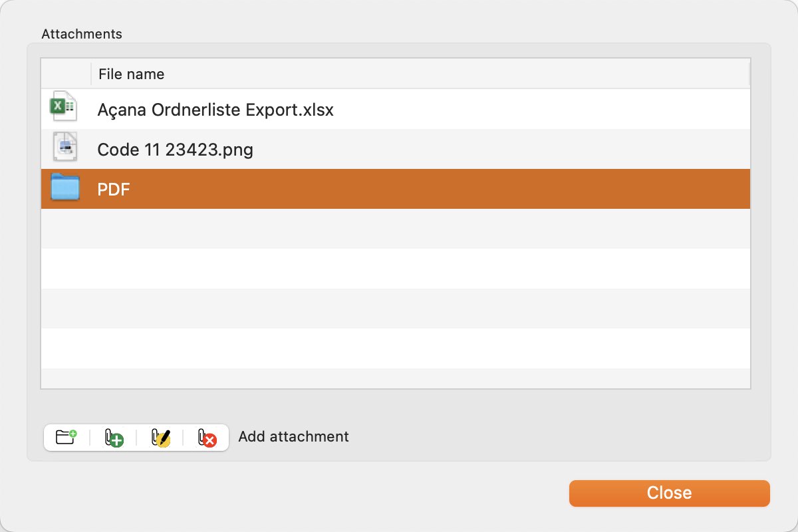This screenshot has width=798, height=532.
Task: Edit the attachment via the paperclip pencil icon
Action: pos(160,438)
